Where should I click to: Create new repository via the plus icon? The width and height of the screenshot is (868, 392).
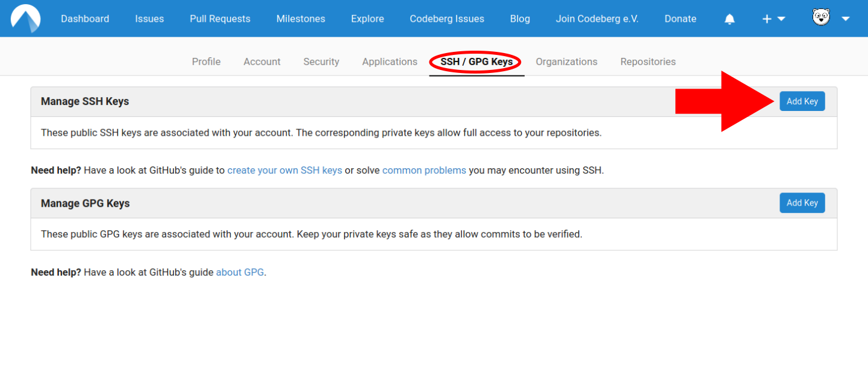pos(767,18)
